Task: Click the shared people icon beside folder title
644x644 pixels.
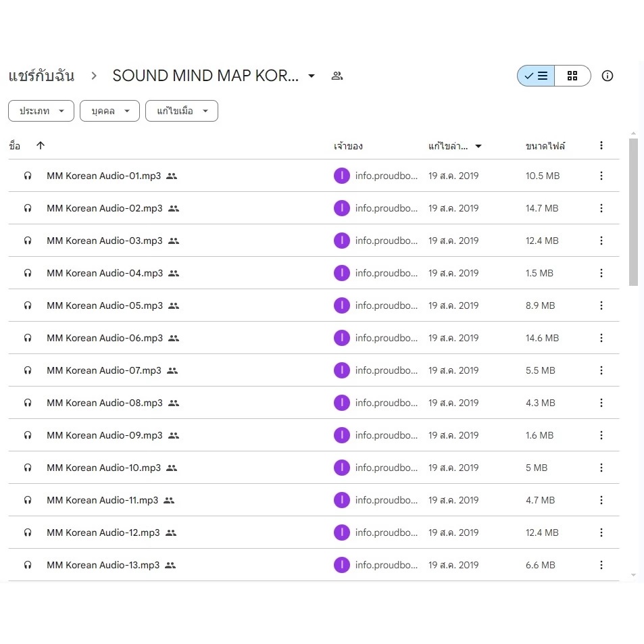Action: click(x=337, y=76)
